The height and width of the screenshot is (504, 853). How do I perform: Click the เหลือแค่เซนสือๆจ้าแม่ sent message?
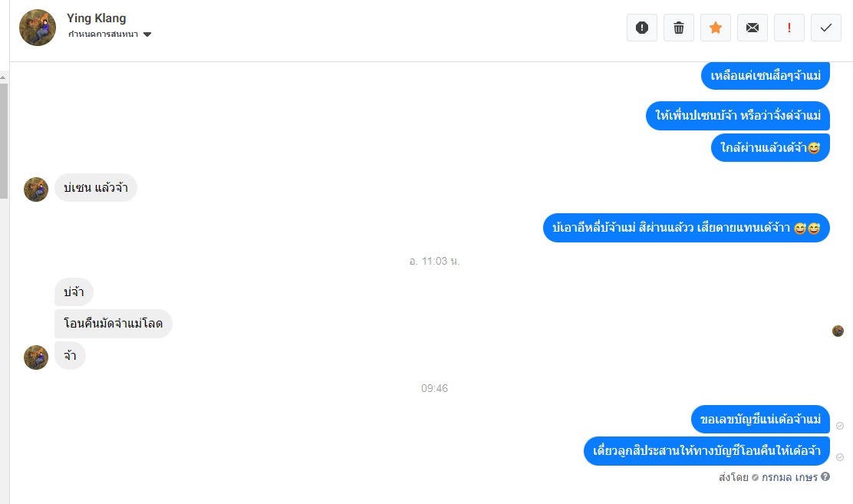tap(766, 76)
